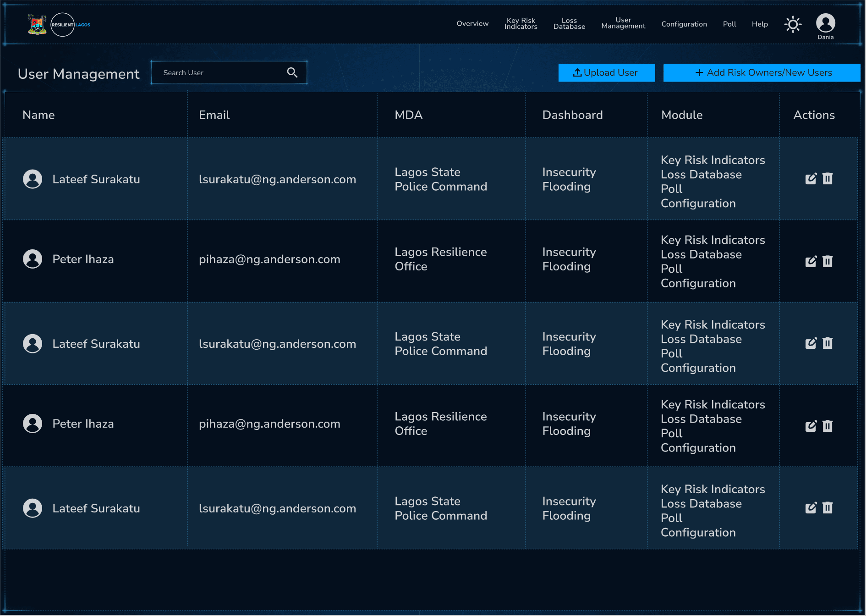Click the Module column header
This screenshot has height=616, width=866.
pos(682,115)
